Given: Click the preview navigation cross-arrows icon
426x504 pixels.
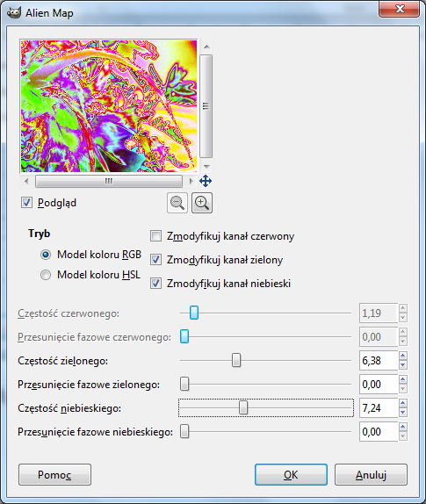Looking at the screenshot, I should [x=206, y=181].
